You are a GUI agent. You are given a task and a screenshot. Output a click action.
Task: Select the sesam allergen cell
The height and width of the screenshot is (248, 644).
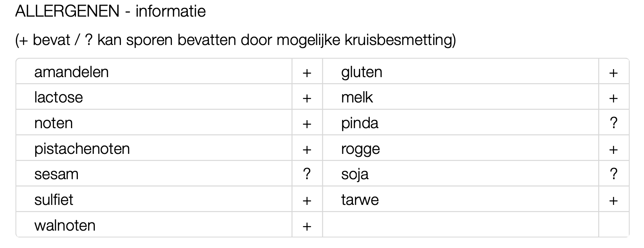56,174
